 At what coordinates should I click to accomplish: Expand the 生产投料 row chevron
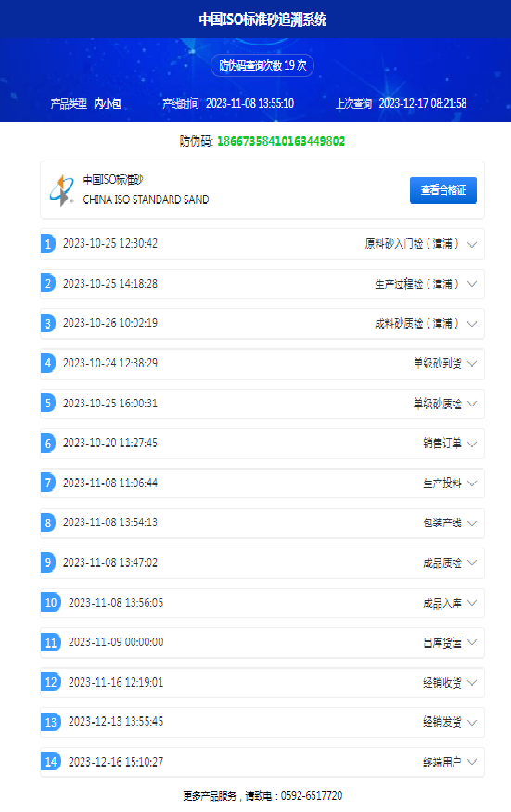[x=472, y=483]
